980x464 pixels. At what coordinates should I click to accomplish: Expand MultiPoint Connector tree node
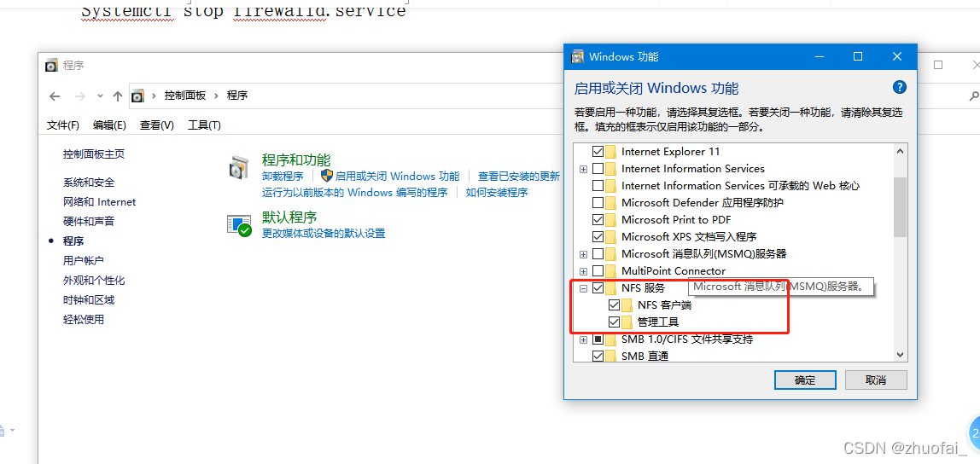(583, 271)
